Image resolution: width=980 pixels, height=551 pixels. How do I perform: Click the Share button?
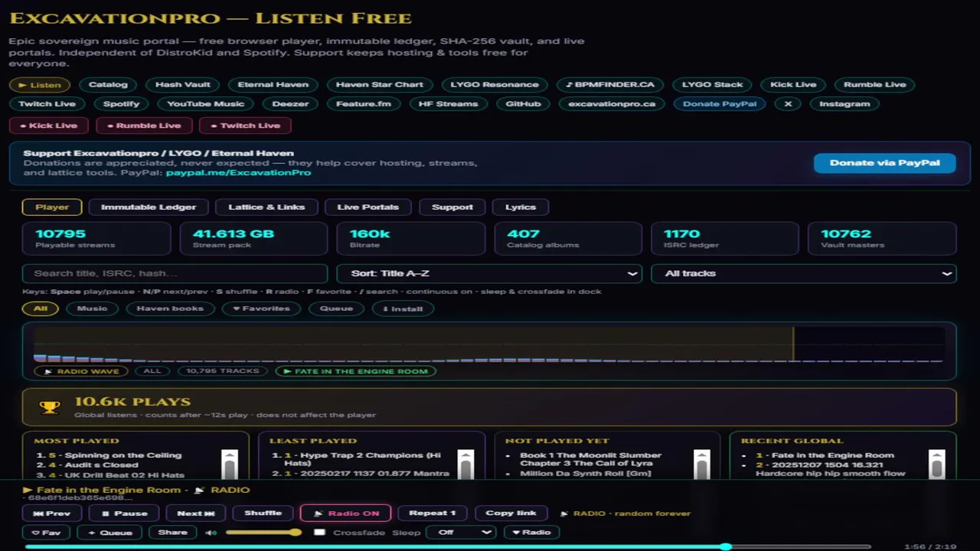[173, 533]
